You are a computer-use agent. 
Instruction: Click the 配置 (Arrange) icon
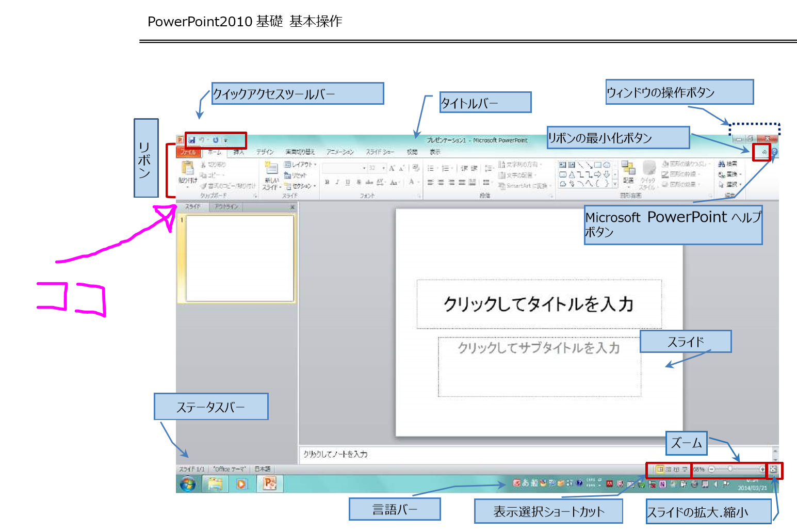click(x=628, y=168)
